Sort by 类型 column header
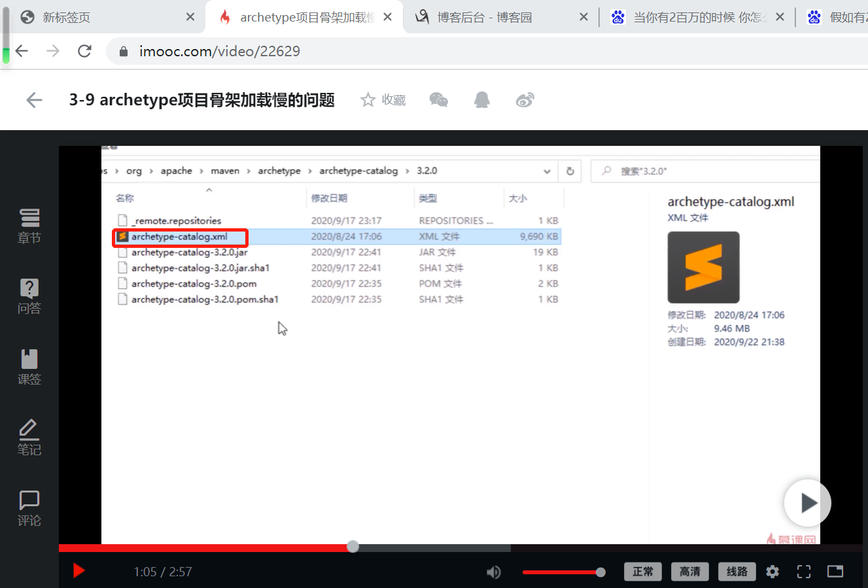The width and height of the screenshot is (868, 588). click(428, 198)
